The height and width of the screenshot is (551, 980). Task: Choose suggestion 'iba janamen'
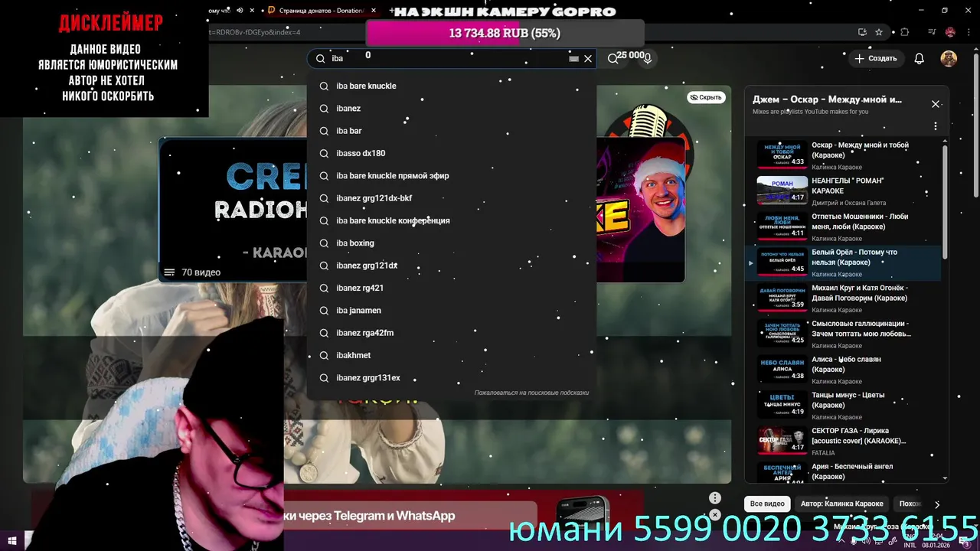[x=451, y=311]
